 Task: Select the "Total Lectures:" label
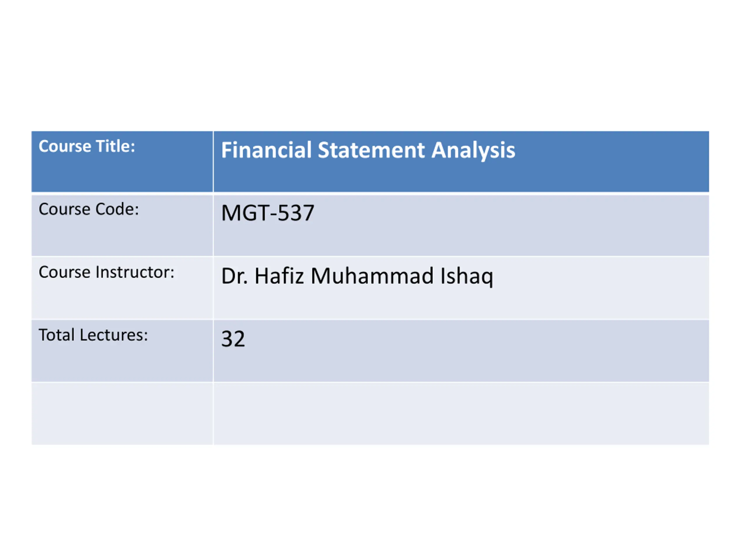[x=93, y=335]
